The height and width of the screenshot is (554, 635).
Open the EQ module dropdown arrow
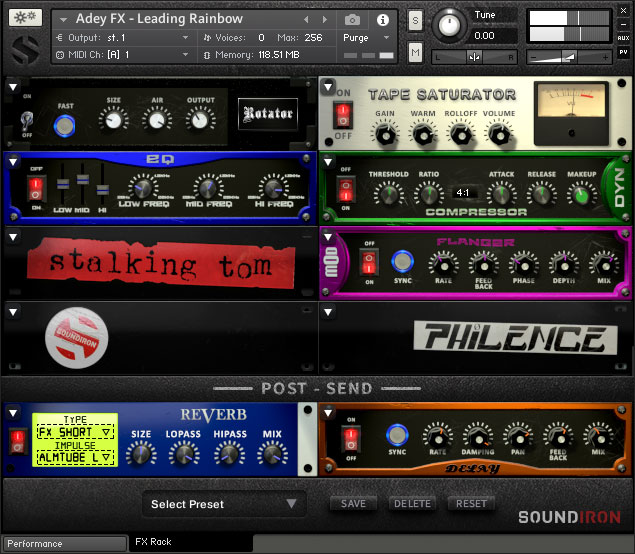[13, 162]
